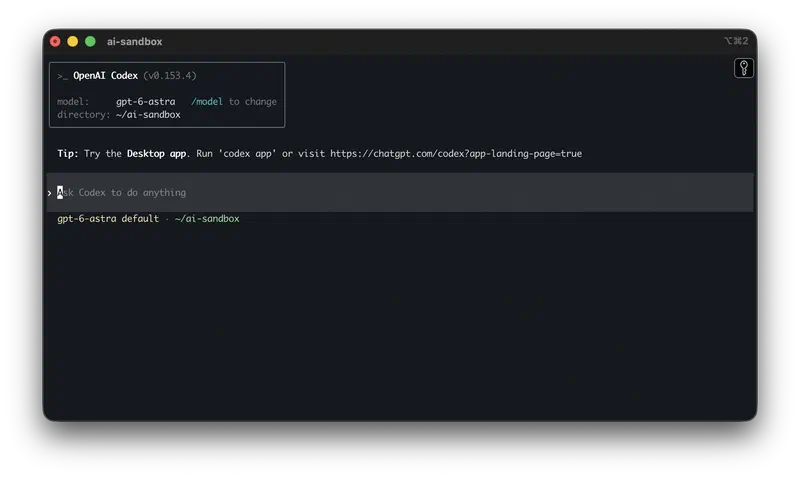Click the gpt-6-astra default status line
This screenshot has height=478, width=800.
pyautogui.click(x=108, y=218)
